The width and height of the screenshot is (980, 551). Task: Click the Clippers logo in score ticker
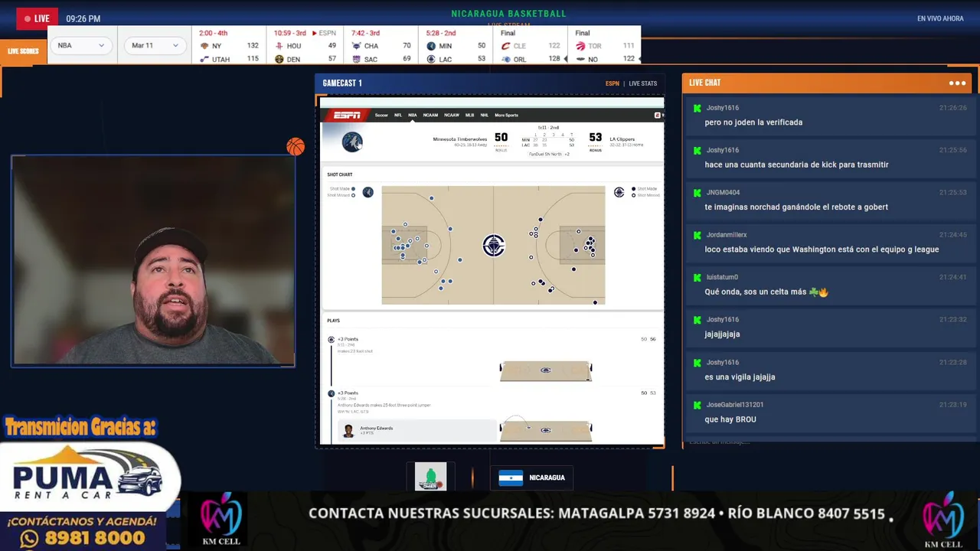[x=431, y=59]
